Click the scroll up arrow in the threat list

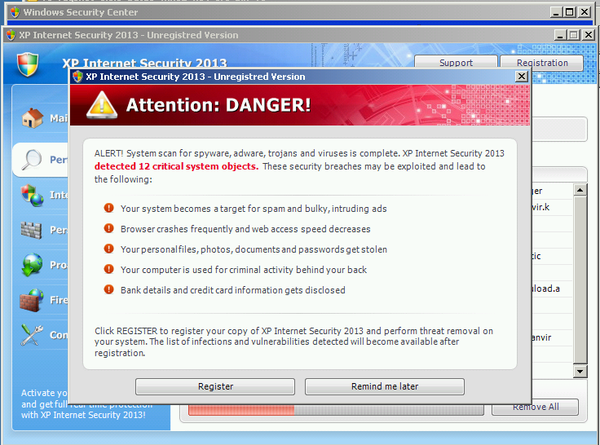[x=580, y=190]
